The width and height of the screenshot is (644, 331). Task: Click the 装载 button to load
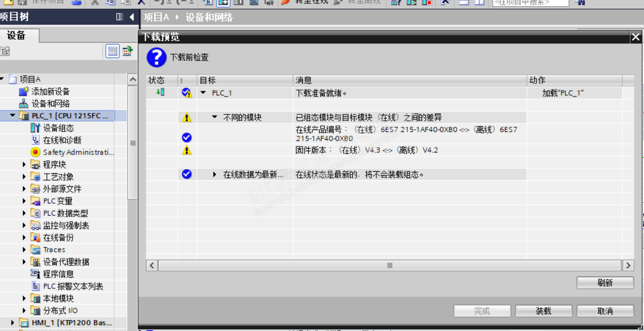click(x=544, y=311)
